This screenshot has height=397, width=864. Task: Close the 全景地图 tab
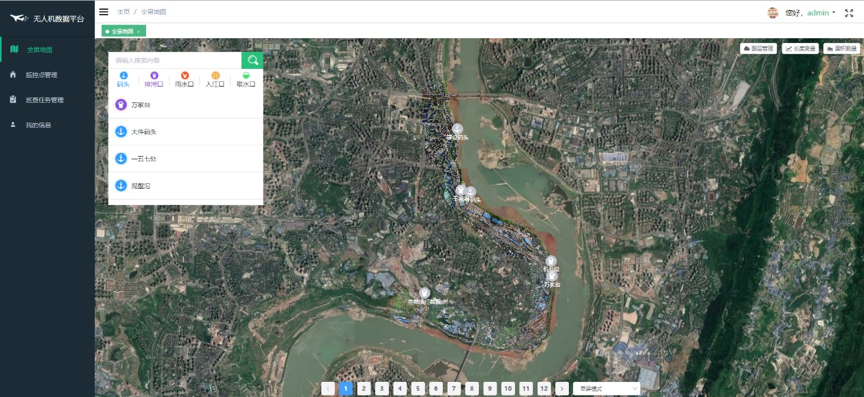138,31
